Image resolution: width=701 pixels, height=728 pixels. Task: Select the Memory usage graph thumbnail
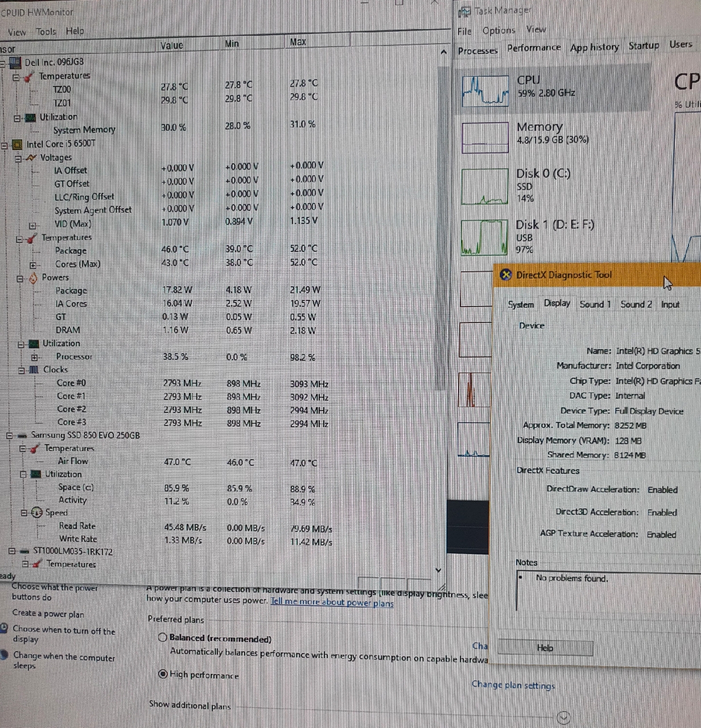[485, 138]
